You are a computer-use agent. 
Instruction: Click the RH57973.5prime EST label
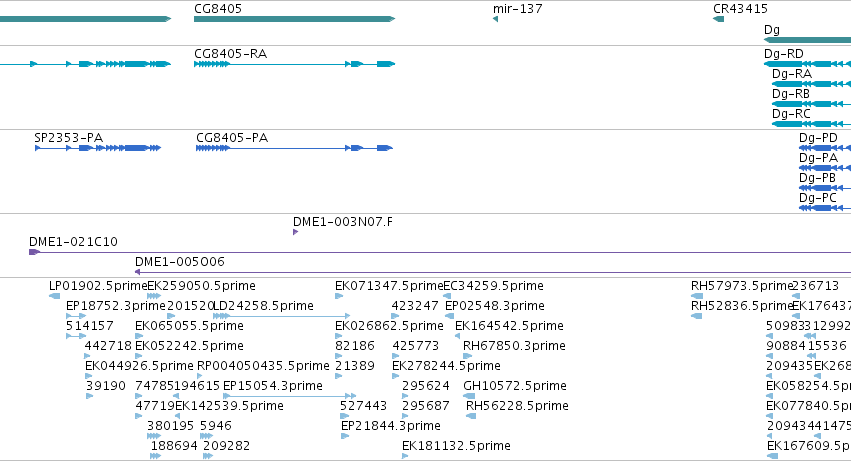(742, 286)
